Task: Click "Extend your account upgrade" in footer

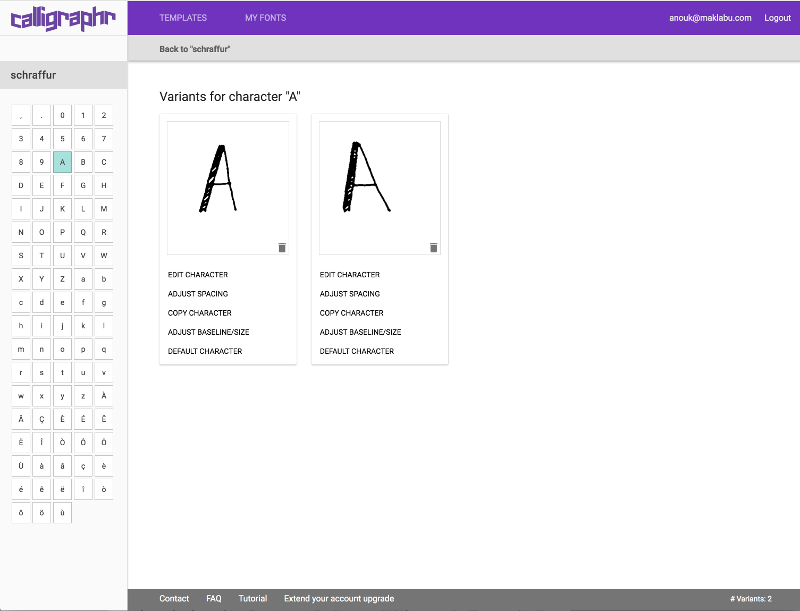Action: [x=341, y=598]
